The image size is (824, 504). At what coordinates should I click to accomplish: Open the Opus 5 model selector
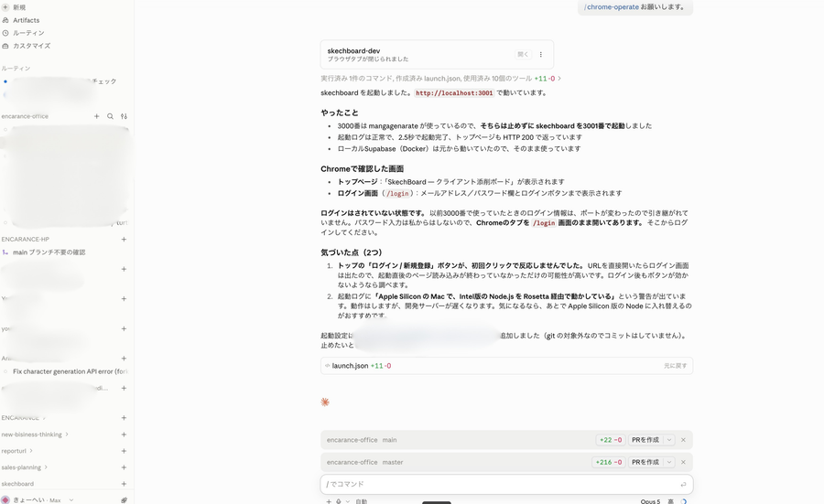650,501
